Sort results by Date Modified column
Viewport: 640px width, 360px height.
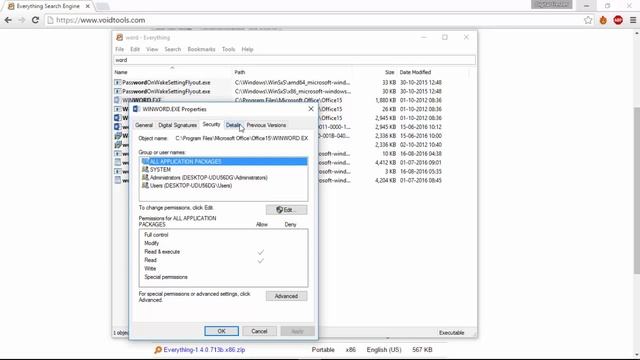point(433,72)
